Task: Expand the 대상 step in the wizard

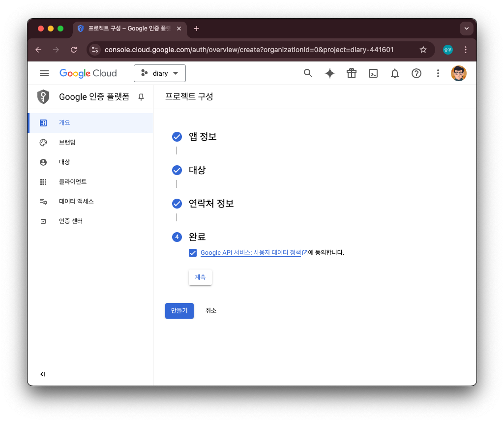Action: (189, 170)
